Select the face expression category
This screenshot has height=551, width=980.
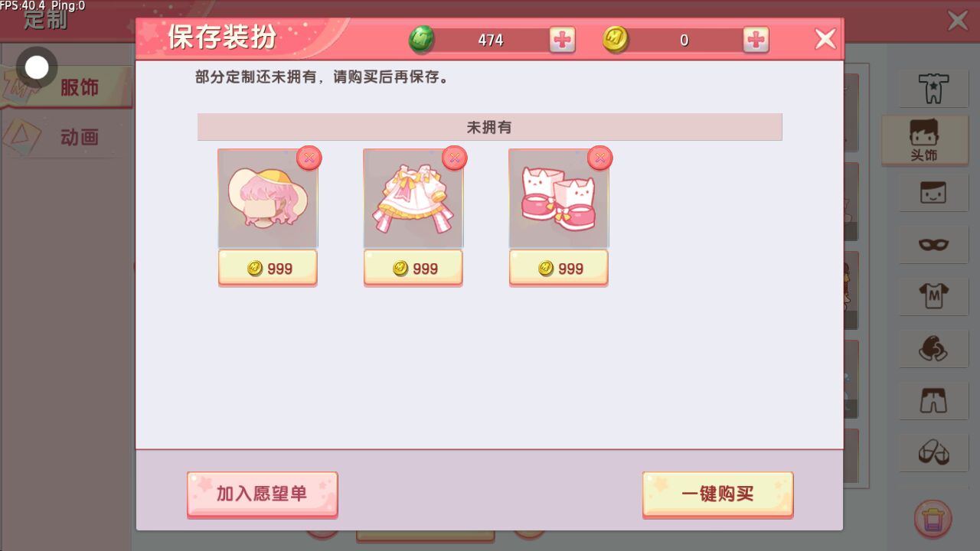(933, 192)
